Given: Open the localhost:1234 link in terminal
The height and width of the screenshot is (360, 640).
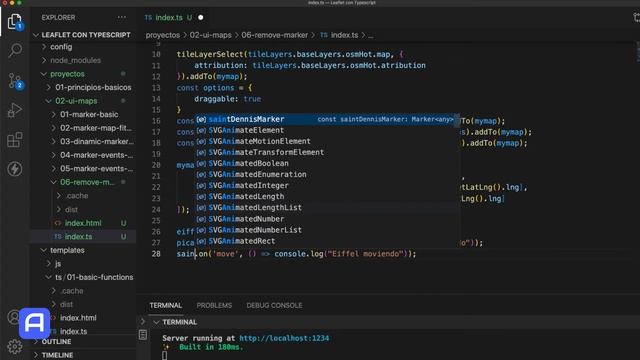Looking at the screenshot, I should pos(284,338).
